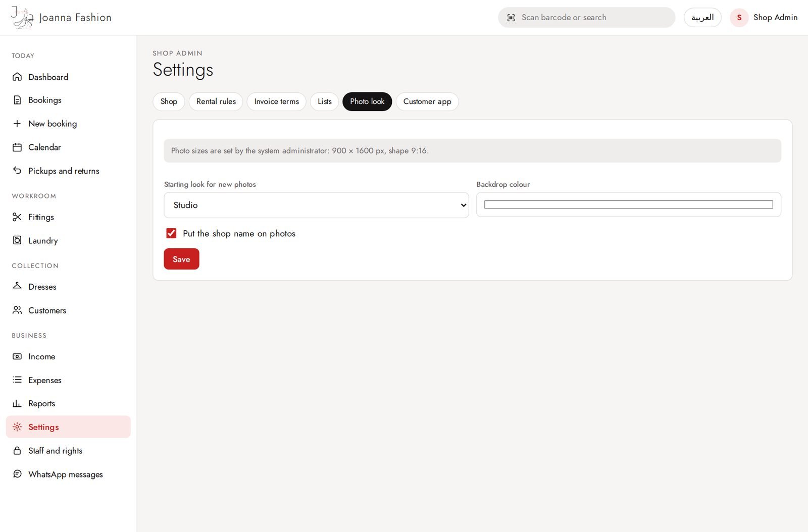This screenshot has height=532, width=808.
Task: Click the Laundry washing machine icon
Action: pos(17,240)
